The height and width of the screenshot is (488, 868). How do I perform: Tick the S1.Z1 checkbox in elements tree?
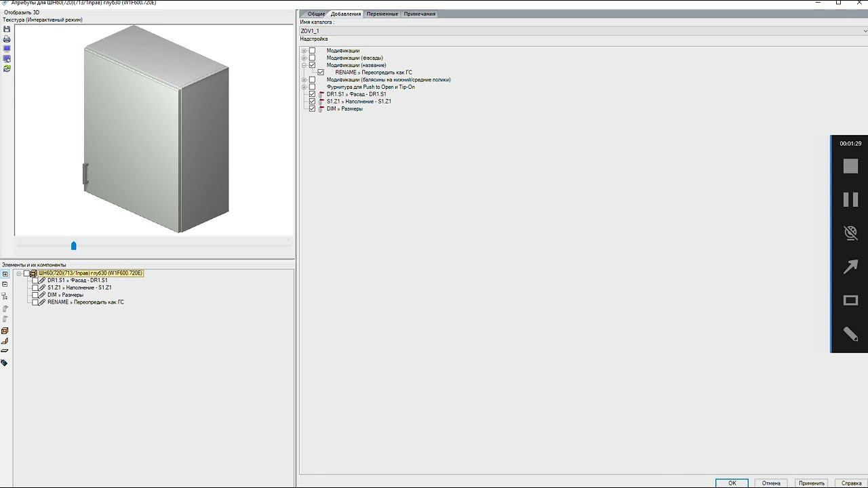point(35,287)
